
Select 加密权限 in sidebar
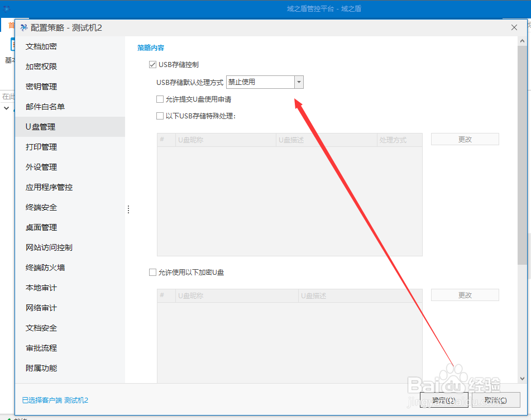click(70, 66)
